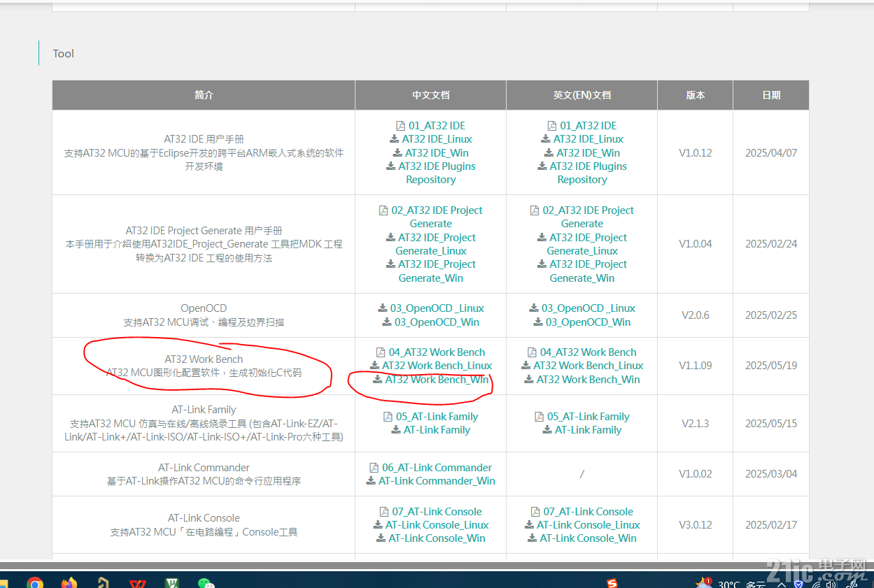Click the AT-Link Commander description title
This screenshot has width=874, height=588.
(x=204, y=468)
